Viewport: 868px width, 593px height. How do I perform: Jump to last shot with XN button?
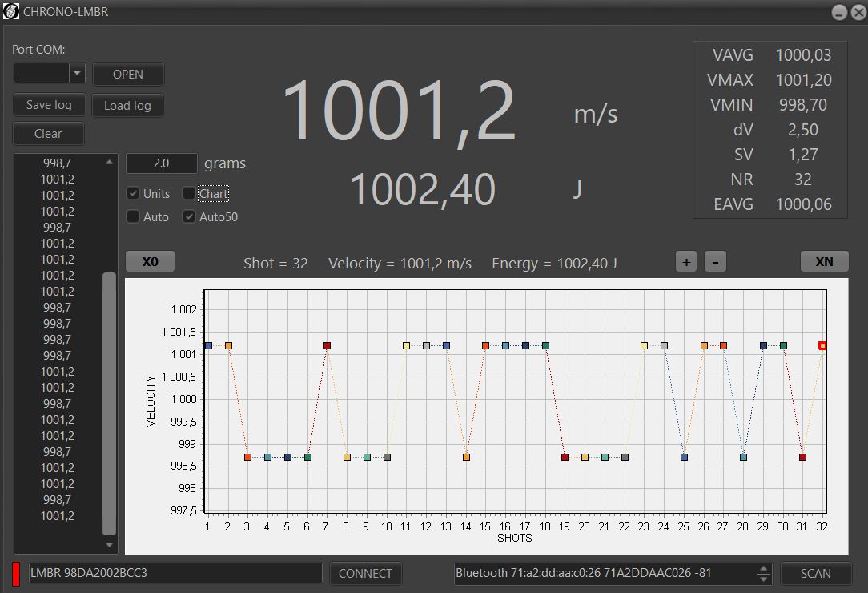tap(824, 262)
